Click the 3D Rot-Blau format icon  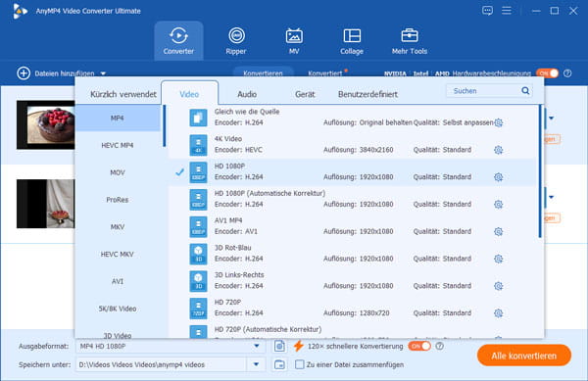198,254
